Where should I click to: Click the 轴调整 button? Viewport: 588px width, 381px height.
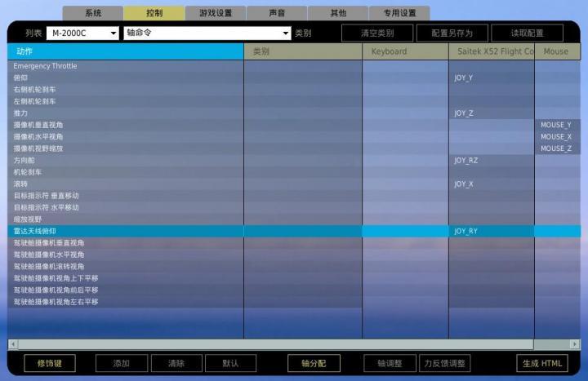pyautogui.click(x=388, y=363)
